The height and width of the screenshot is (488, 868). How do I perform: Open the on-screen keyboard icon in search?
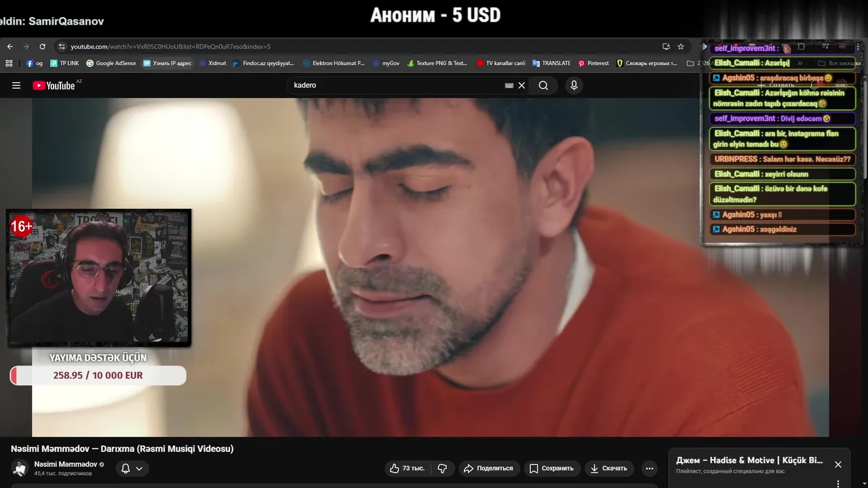coord(509,85)
